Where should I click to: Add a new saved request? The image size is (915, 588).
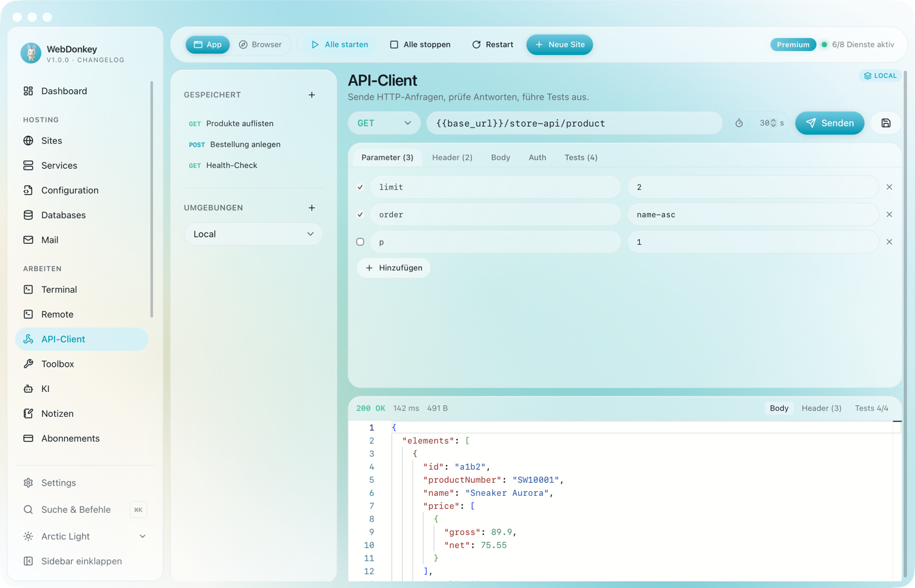(312, 95)
